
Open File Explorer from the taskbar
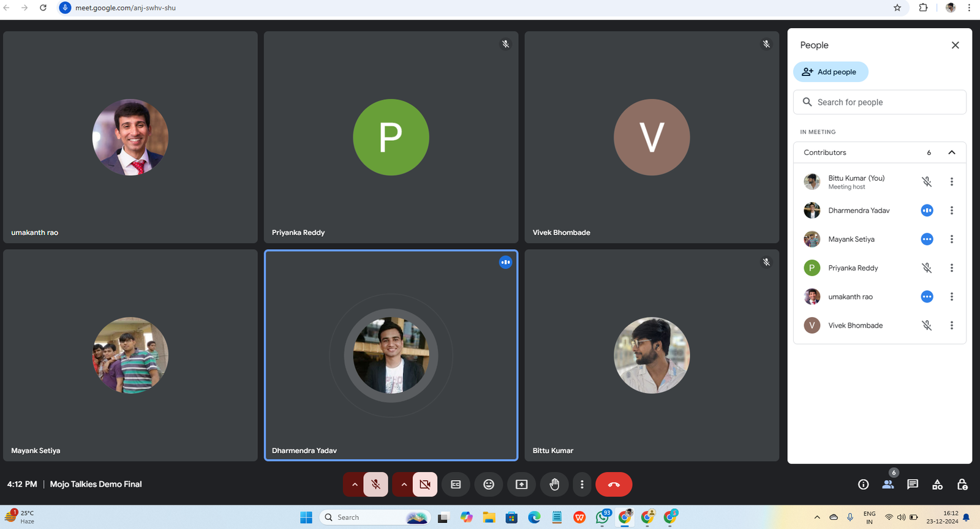[489, 517]
